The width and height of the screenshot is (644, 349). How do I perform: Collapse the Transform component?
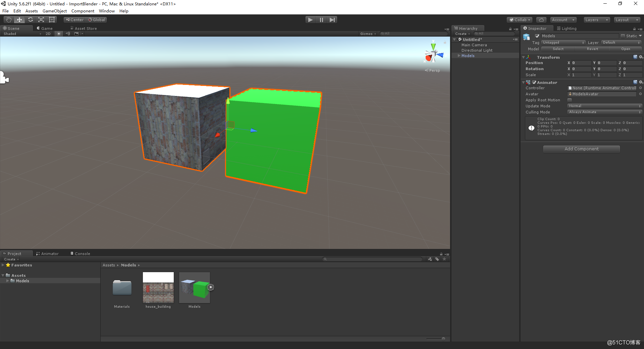pos(523,57)
